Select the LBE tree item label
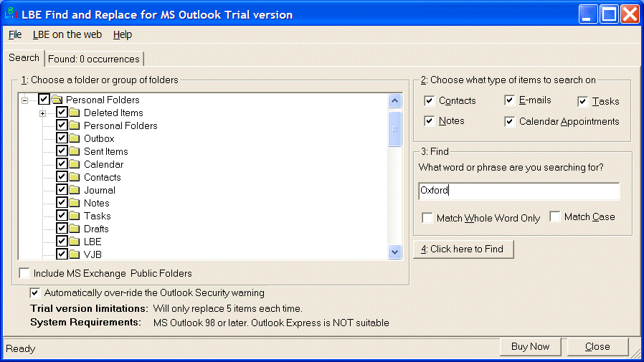The width and height of the screenshot is (644, 362). (x=93, y=242)
